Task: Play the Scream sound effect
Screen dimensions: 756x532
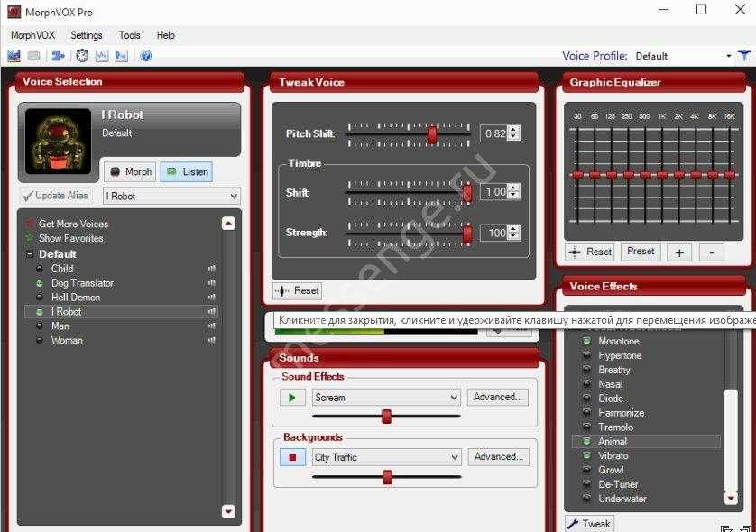Action: pos(292,397)
